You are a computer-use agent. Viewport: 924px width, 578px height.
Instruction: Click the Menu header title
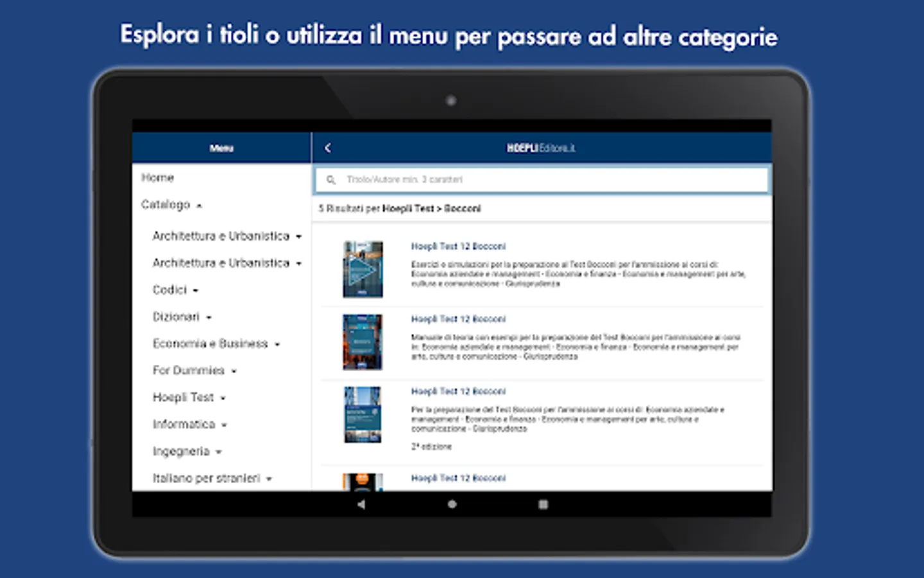[221, 148]
